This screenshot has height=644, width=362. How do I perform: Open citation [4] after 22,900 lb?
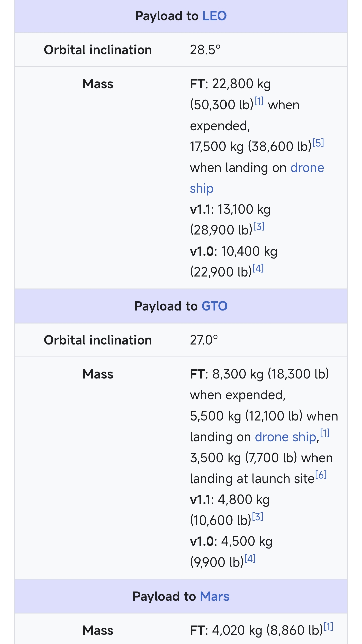[258, 268]
